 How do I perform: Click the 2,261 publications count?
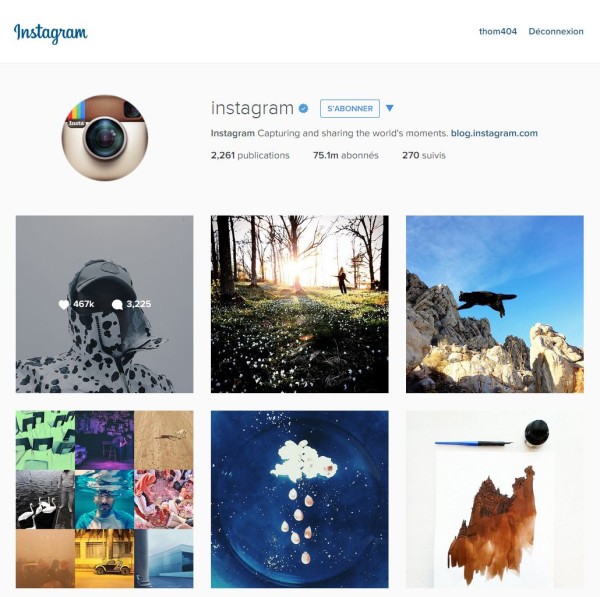[x=250, y=155]
